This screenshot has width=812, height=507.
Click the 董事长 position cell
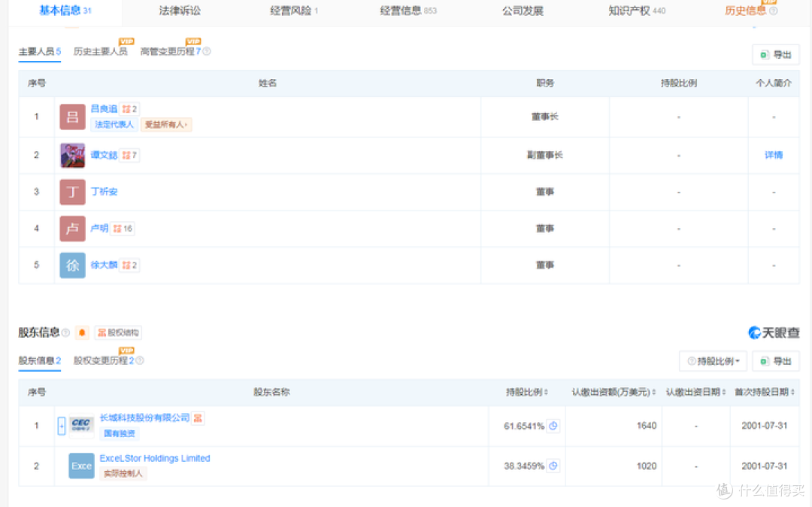pyautogui.click(x=545, y=117)
